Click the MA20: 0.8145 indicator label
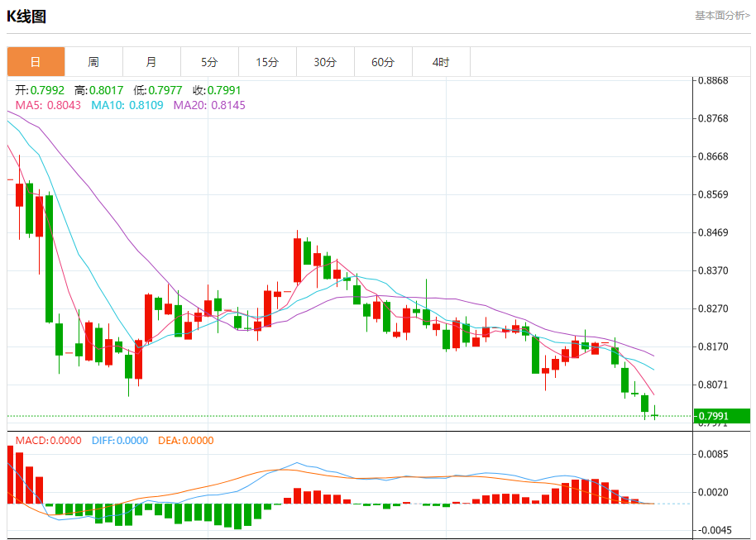This screenshot has width=756, height=540. click(x=209, y=105)
